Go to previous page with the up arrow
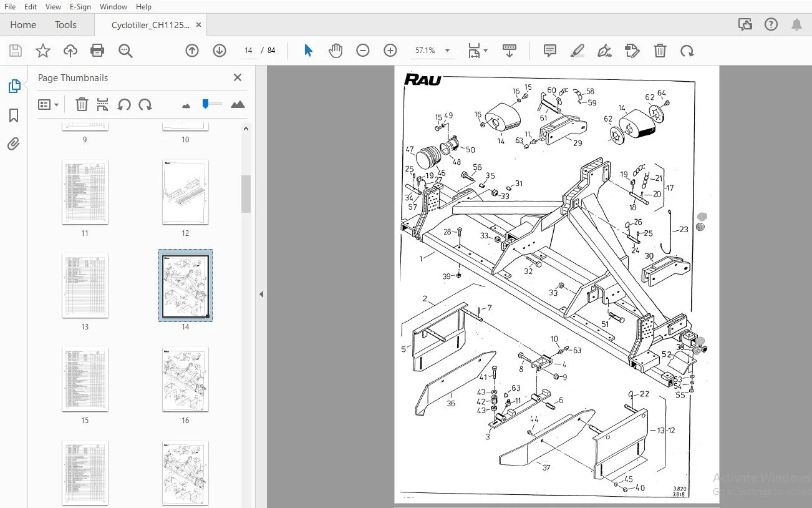The height and width of the screenshot is (508, 812). (x=192, y=51)
